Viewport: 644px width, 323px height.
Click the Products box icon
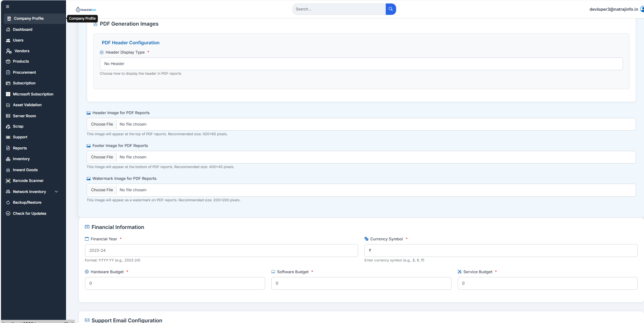pyautogui.click(x=8, y=62)
